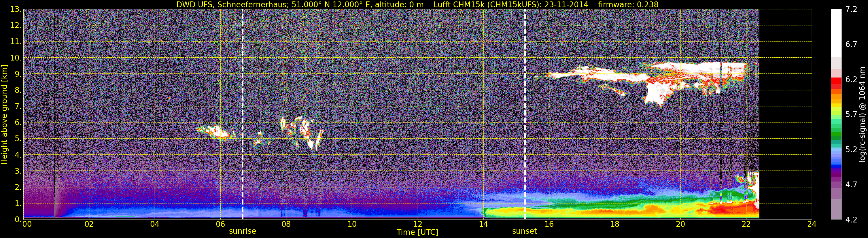This screenshot has height=238, width=868.
Task: Click the x-axis tick label 16
Action: pyautogui.click(x=549, y=224)
